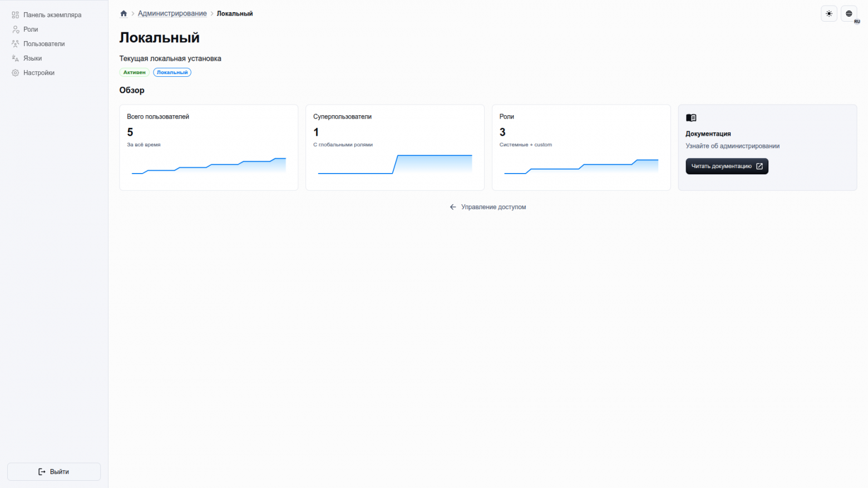The image size is (868, 488).
Task: Click the Languages translate icon
Action: 16,58
